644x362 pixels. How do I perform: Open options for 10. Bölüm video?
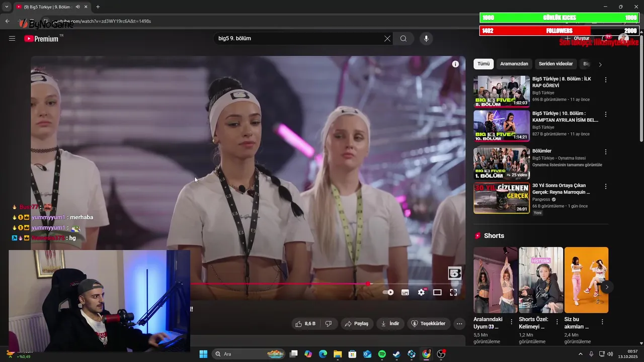coord(606,115)
